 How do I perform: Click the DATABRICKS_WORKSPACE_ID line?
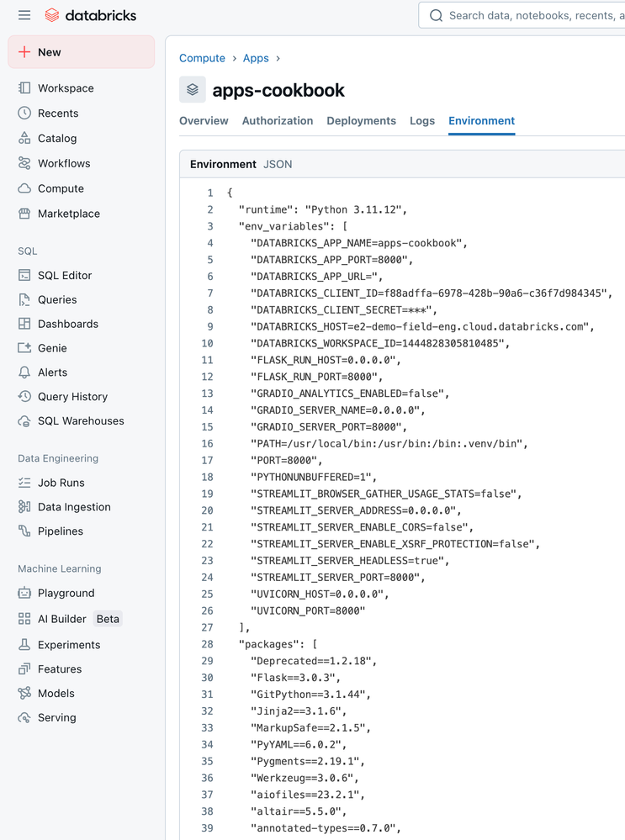380,343
